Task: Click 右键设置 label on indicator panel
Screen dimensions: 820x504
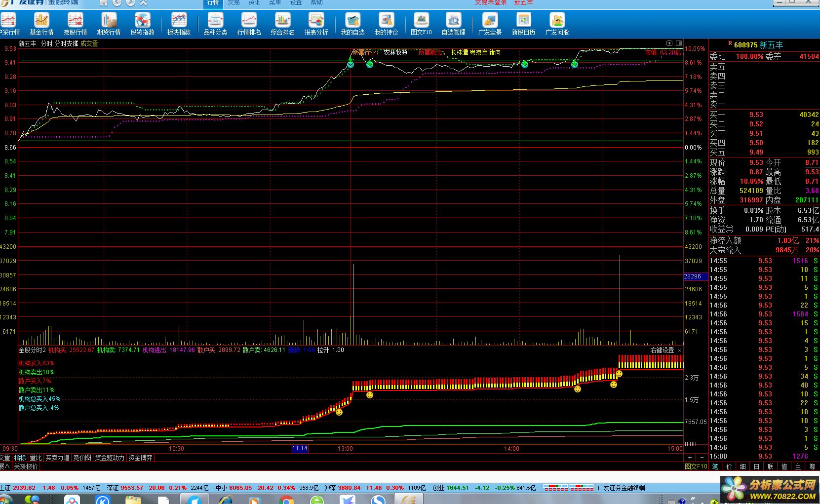Action: tap(662, 350)
